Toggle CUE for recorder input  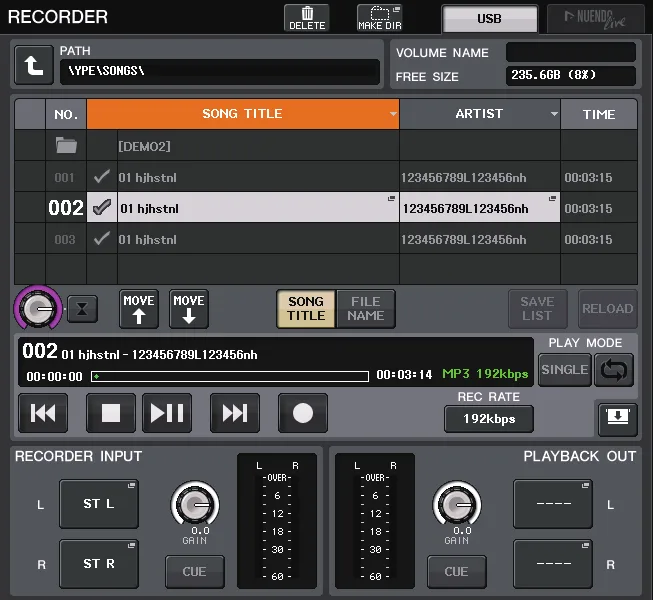(x=194, y=572)
